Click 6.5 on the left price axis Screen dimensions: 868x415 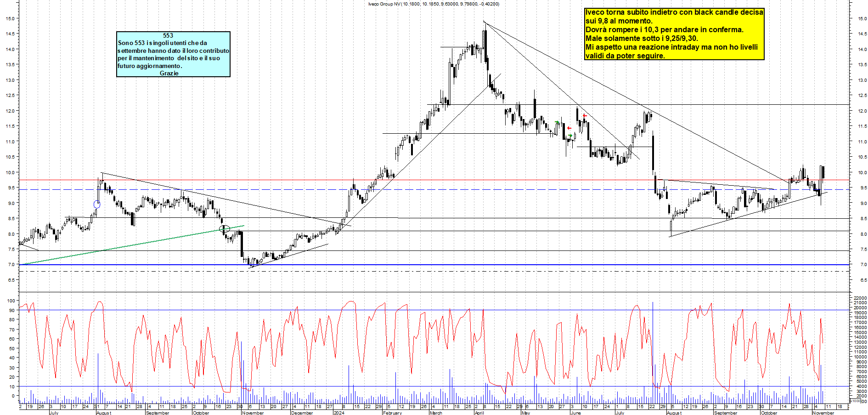click(x=11, y=280)
